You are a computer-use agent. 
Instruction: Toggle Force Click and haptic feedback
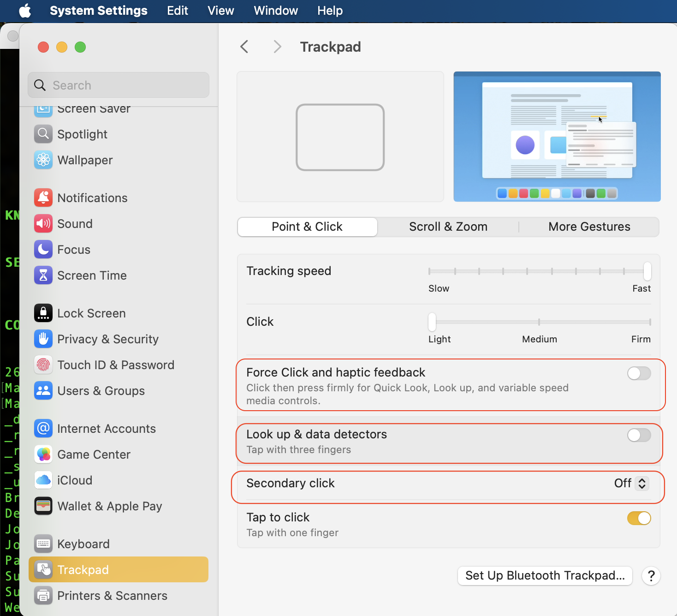639,373
